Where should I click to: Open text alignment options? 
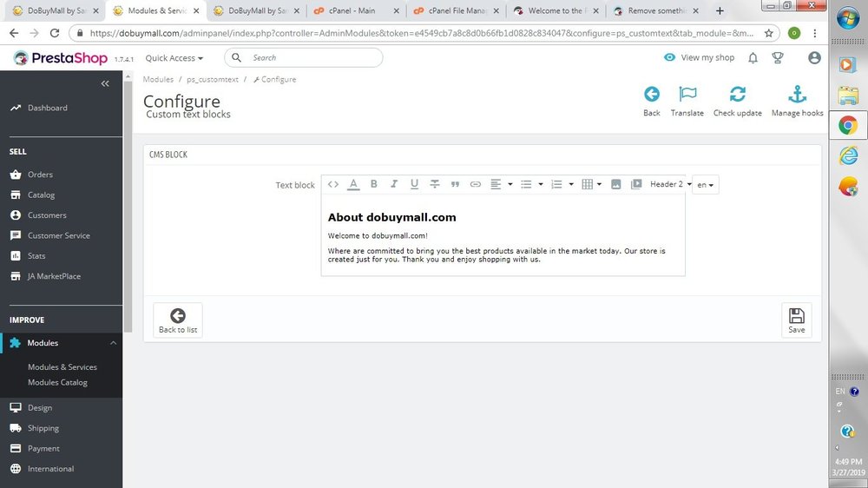pos(501,184)
